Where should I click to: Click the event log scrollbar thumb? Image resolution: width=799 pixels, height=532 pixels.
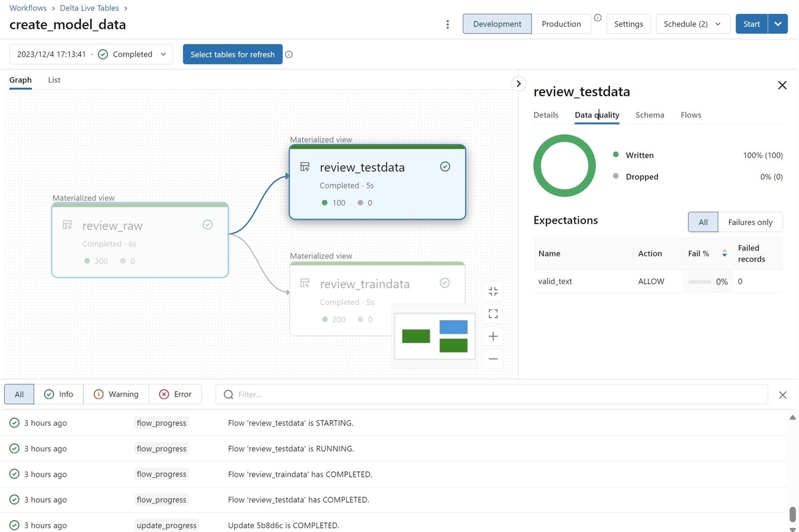click(792, 515)
